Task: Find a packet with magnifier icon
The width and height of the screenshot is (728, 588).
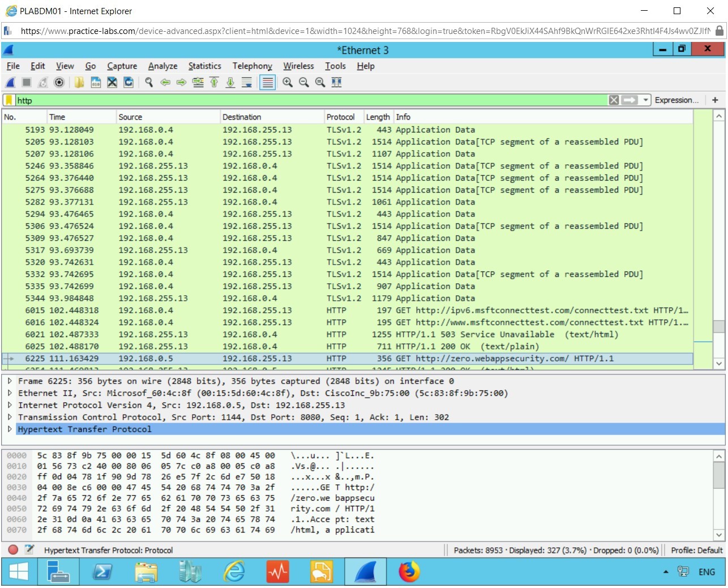Action: pyautogui.click(x=149, y=83)
